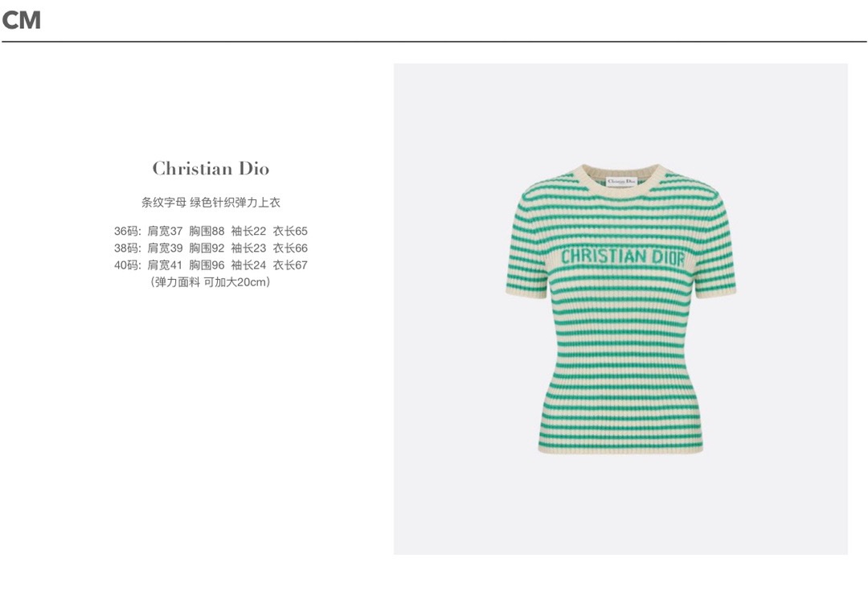This screenshot has width=868, height=595.
Task: Click the green knit top description line
Action: click(211, 202)
